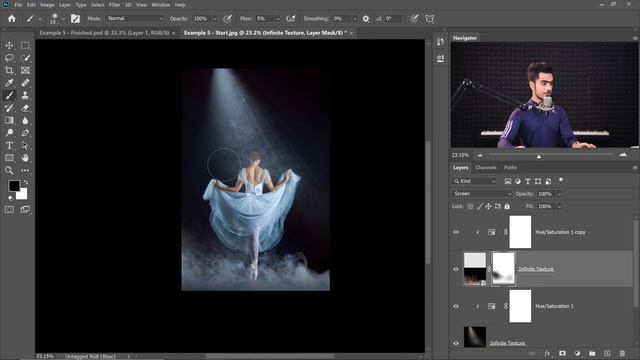Create a new group folder
The width and height of the screenshot is (640, 360).
point(592,353)
